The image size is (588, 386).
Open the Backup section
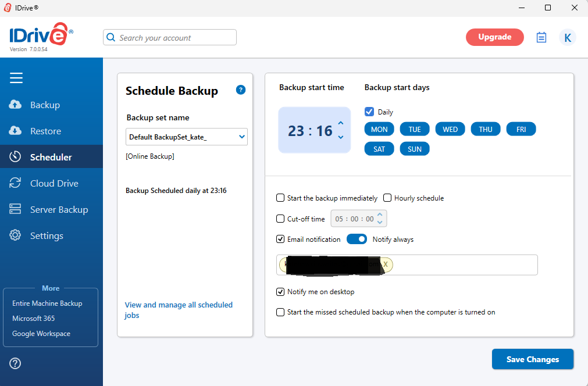point(44,105)
